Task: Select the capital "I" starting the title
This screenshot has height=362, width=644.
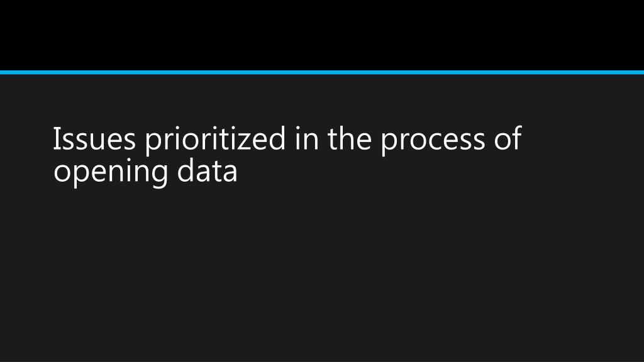Action: coord(55,139)
